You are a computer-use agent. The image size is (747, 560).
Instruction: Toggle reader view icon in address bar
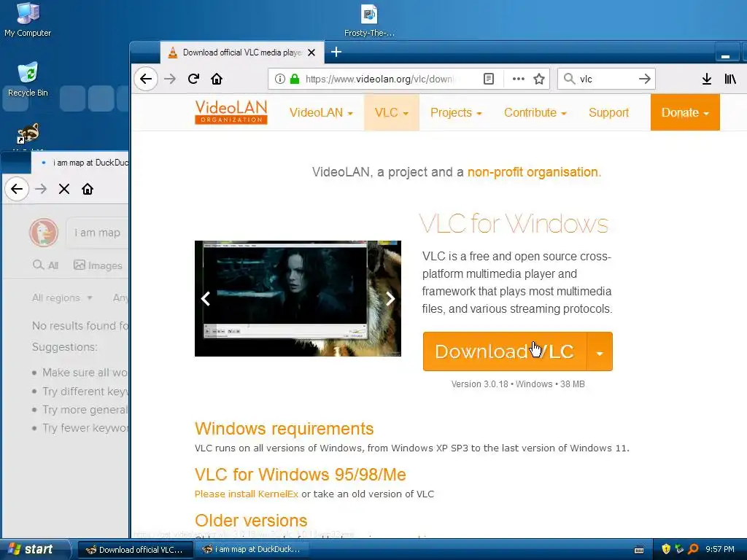pyautogui.click(x=488, y=79)
